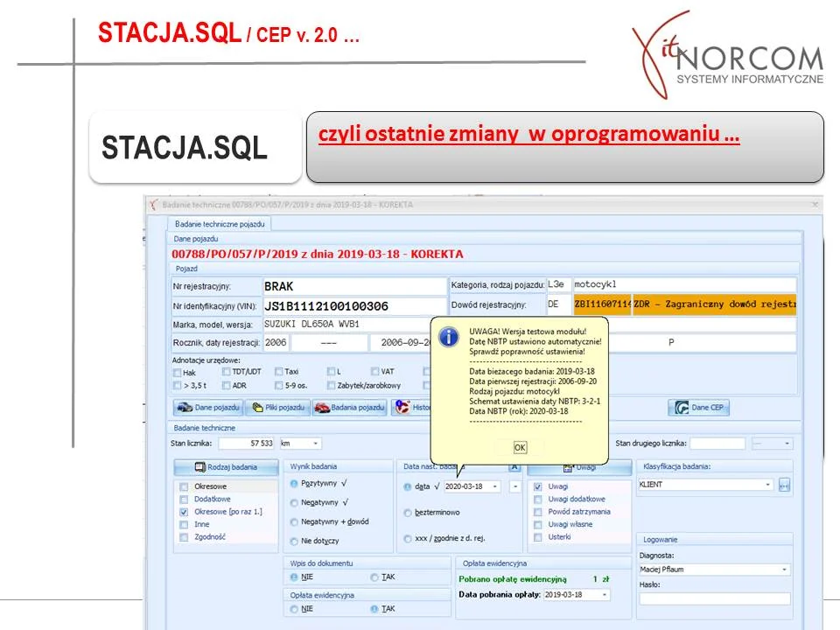Click the Rodzaj badania header button
This screenshot has height=630, width=840.
click(226, 467)
